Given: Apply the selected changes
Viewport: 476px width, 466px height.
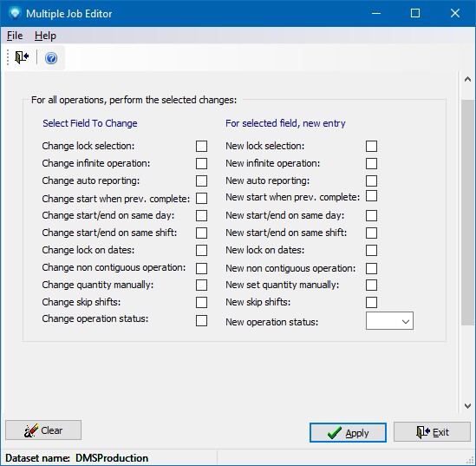Looking at the screenshot, I should 348,432.
